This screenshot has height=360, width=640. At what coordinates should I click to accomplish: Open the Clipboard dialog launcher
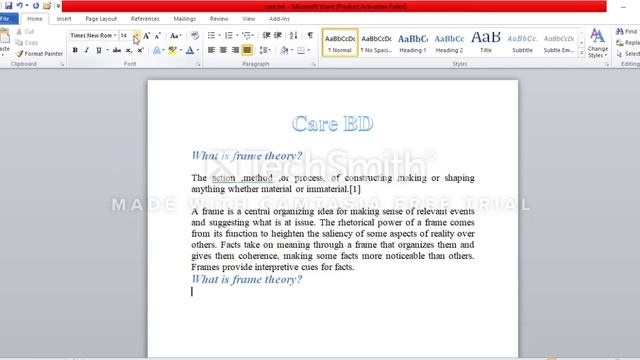tap(62, 64)
